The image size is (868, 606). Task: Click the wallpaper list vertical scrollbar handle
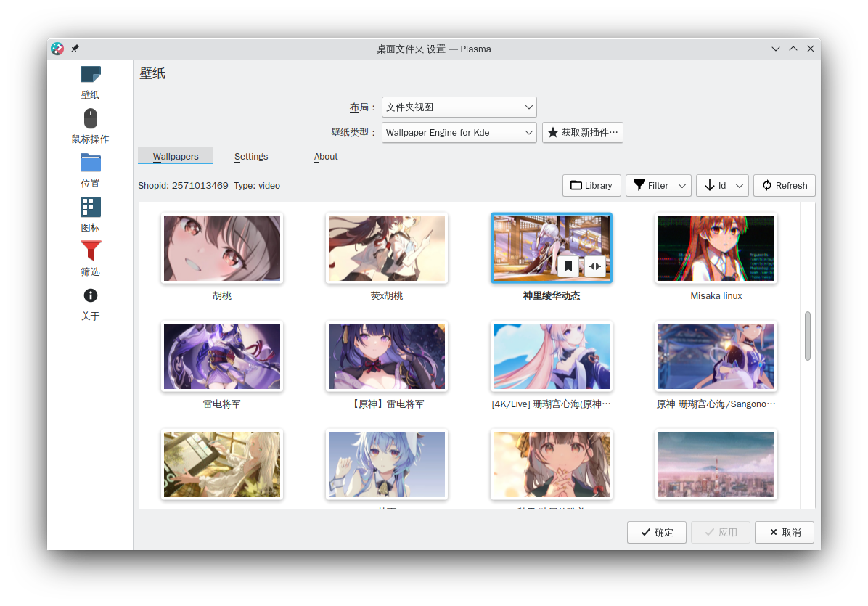click(808, 336)
